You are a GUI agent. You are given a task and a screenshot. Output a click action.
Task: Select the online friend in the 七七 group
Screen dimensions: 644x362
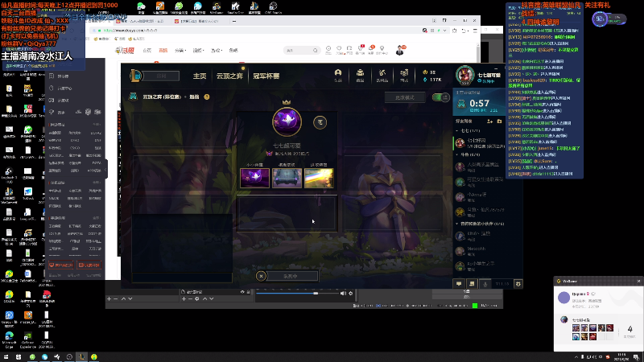point(480,143)
